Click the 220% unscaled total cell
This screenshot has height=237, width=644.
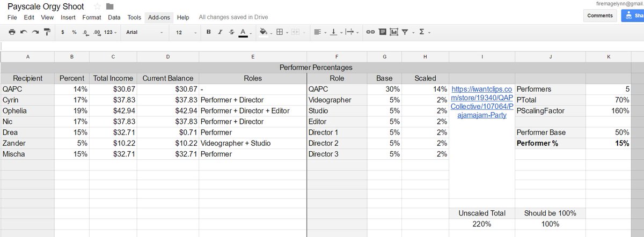pyautogui.click(x=482, y=224)
